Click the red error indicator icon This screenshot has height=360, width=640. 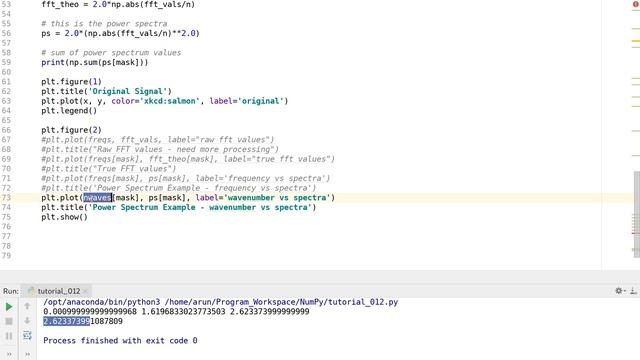(x=636, y=4)
